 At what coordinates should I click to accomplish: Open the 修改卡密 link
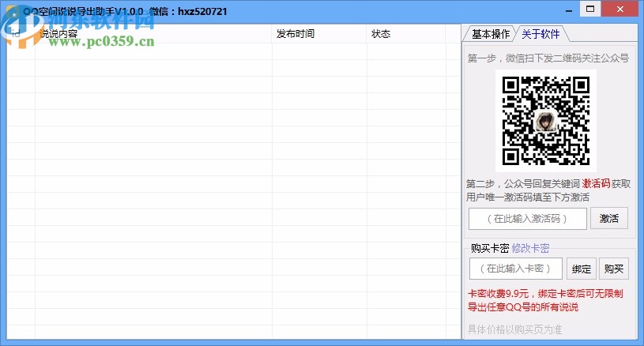point(531,248)
